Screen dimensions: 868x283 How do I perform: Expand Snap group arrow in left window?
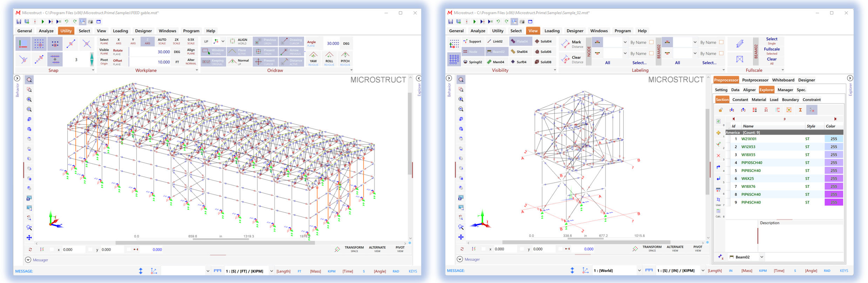coord(93,70)
